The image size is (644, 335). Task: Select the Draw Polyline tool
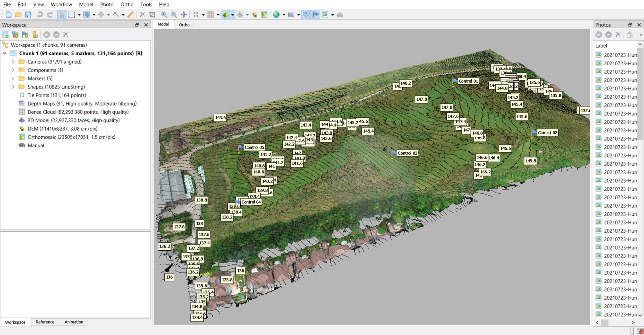[116, 15]
